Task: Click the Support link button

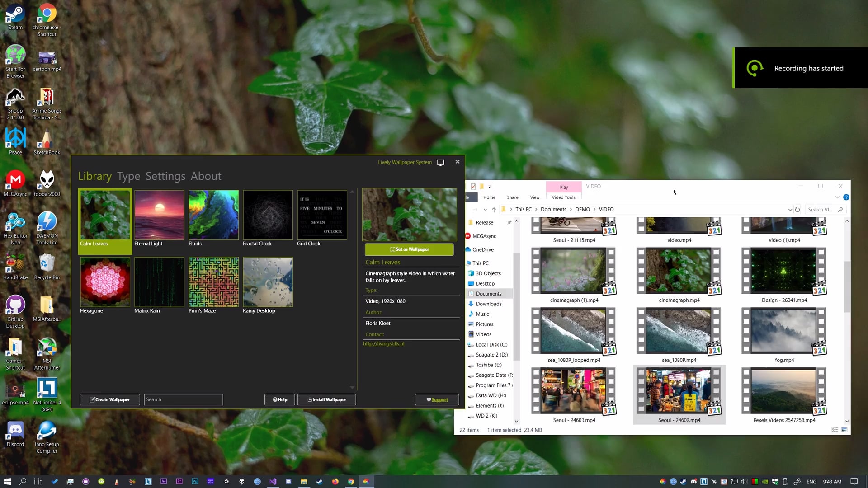Action: click(x=437, y=400)
